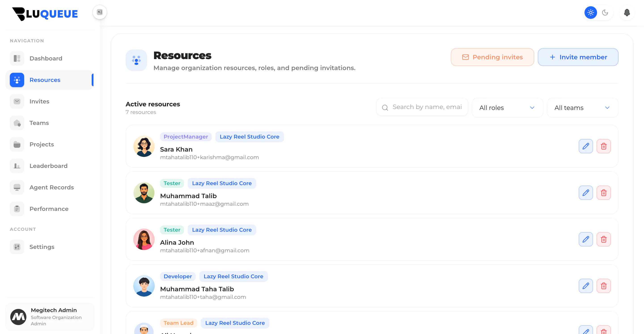Click the ProjectManager role badge

click(x=186, y=137)
